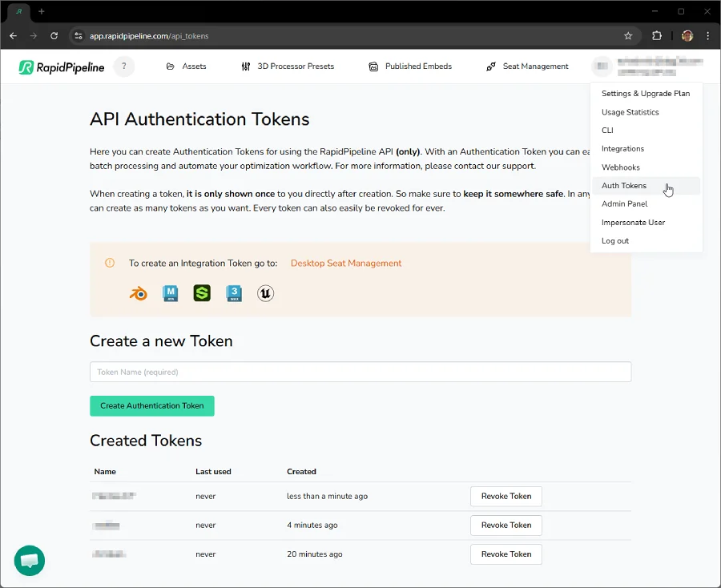Click Log out in the account menu

614,240
